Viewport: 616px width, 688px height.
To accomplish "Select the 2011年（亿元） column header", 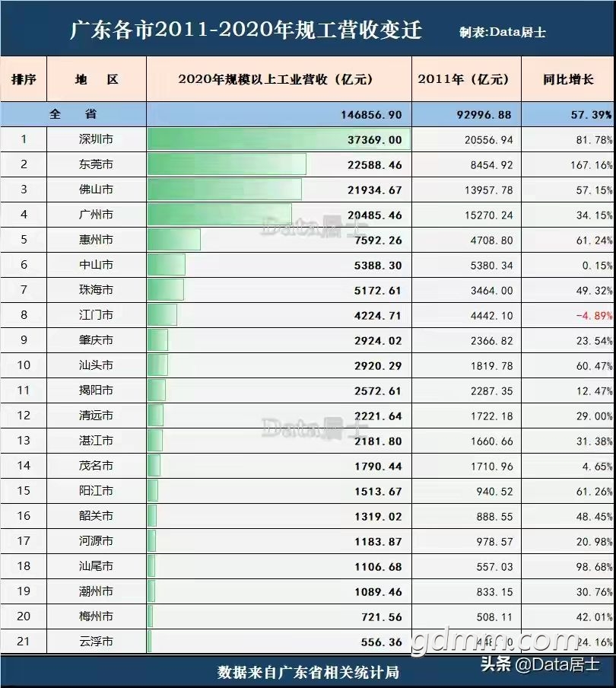I will (x=466, y=79).
